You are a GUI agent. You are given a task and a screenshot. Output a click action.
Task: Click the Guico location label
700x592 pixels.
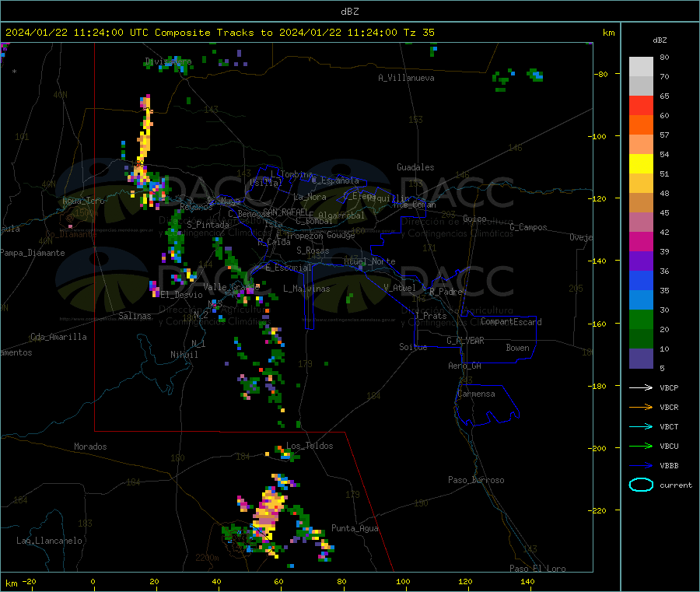click(474, 219)
